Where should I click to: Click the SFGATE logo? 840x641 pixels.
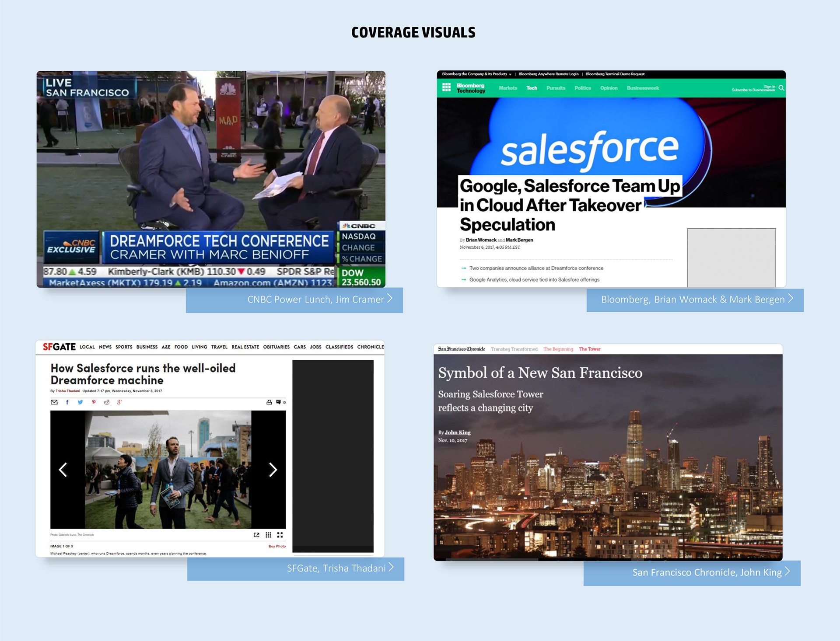[59, 347]
